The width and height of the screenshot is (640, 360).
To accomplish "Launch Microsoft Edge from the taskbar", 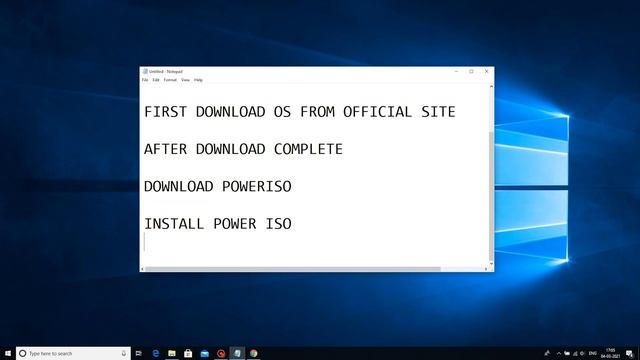I will (156, 353).
